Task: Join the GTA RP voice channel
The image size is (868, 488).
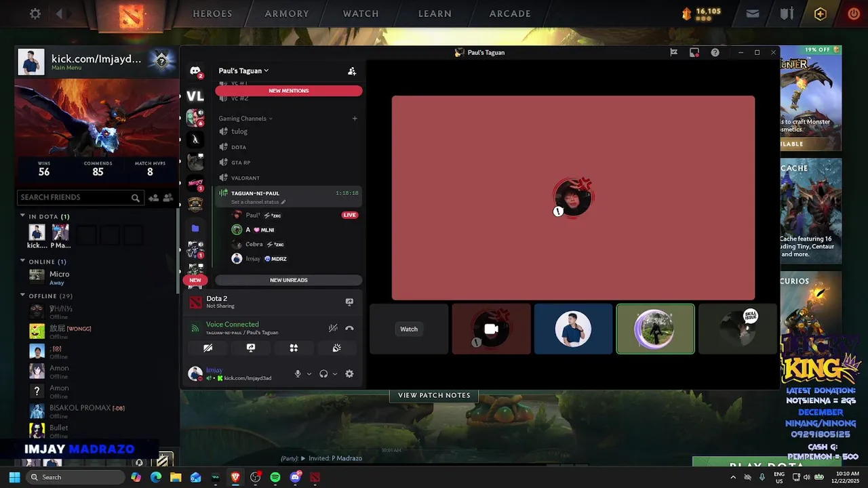Action: tap(288, 163)
